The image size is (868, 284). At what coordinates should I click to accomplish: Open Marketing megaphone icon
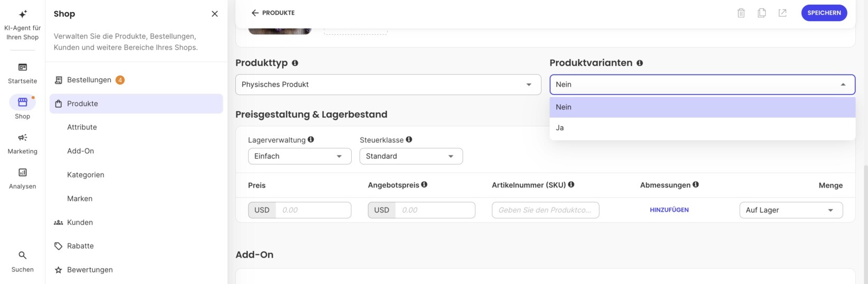23,138
